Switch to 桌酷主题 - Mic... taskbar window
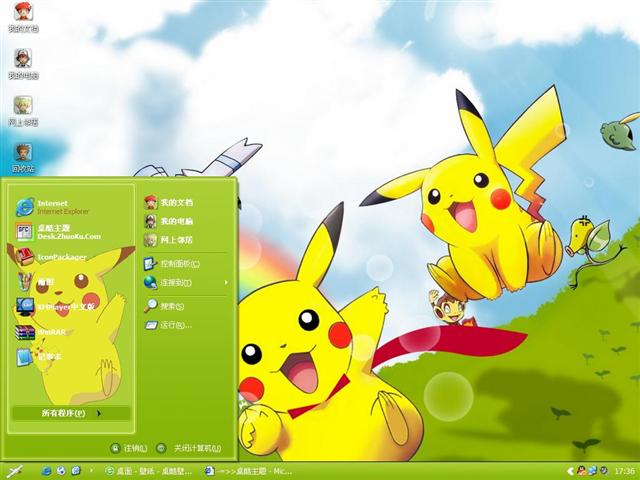Image resolution: width=640 pixels, height=480 pixels. pos(250,471)
